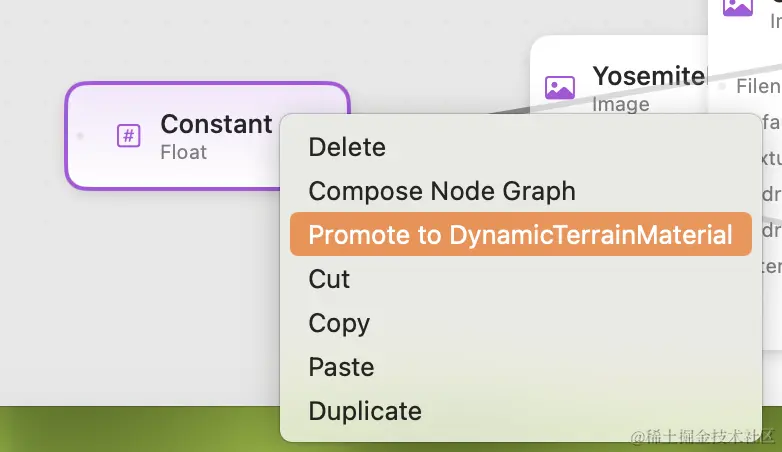The image size is (782, 452).
Task: Click the Filen input label on right node
Action: (758, 87)
